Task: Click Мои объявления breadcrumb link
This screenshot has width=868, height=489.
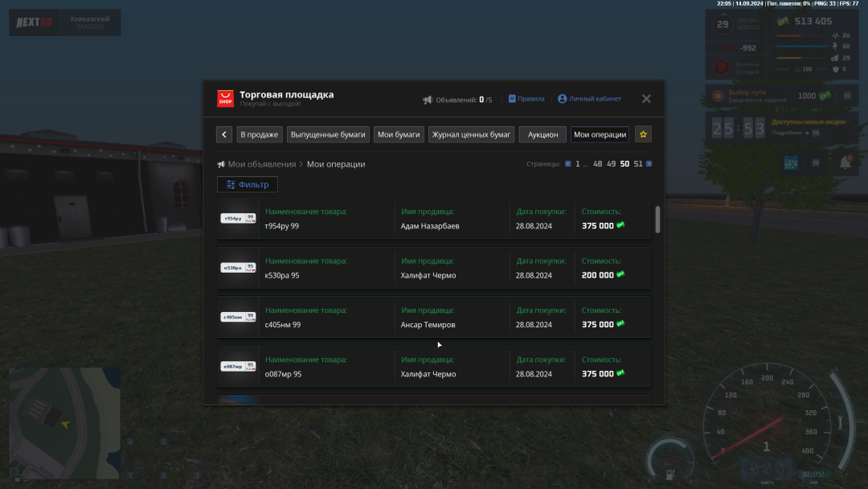Action: tap(262, 164)
